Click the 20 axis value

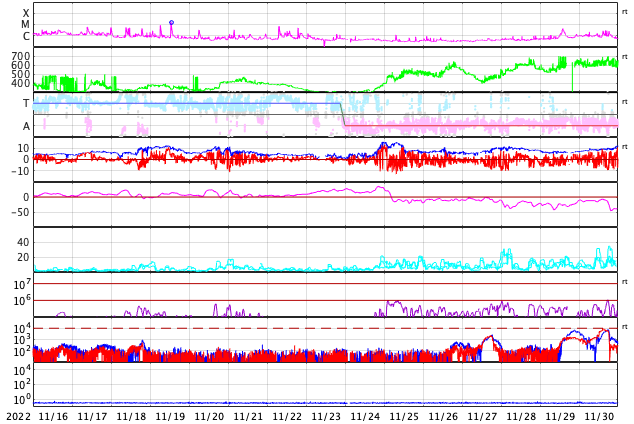coord(23,257)
